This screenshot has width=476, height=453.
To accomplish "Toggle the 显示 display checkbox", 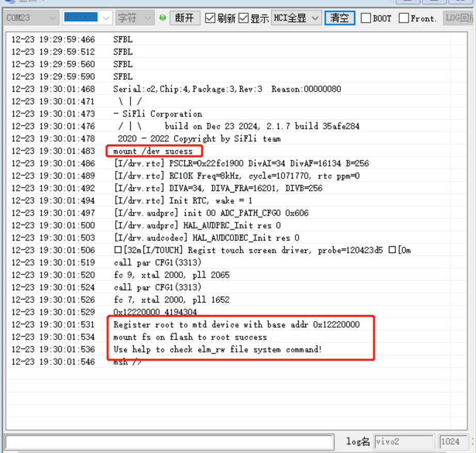I will click(x=244, y=19).
